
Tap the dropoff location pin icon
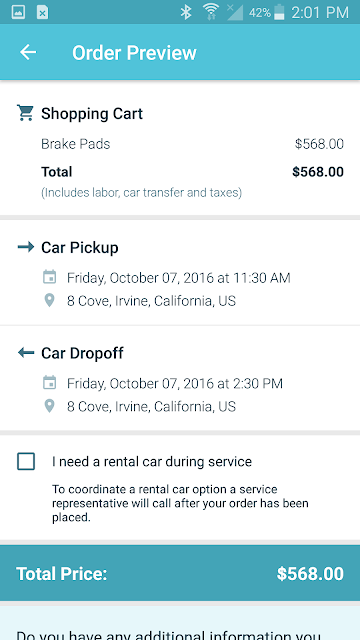click(x=49, y=406)
